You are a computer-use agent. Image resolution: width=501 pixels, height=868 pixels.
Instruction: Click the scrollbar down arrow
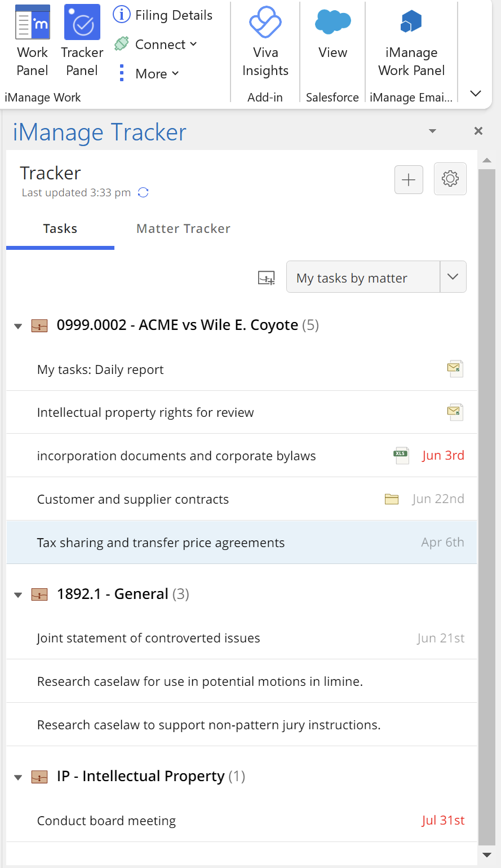[x=487, y=855]
